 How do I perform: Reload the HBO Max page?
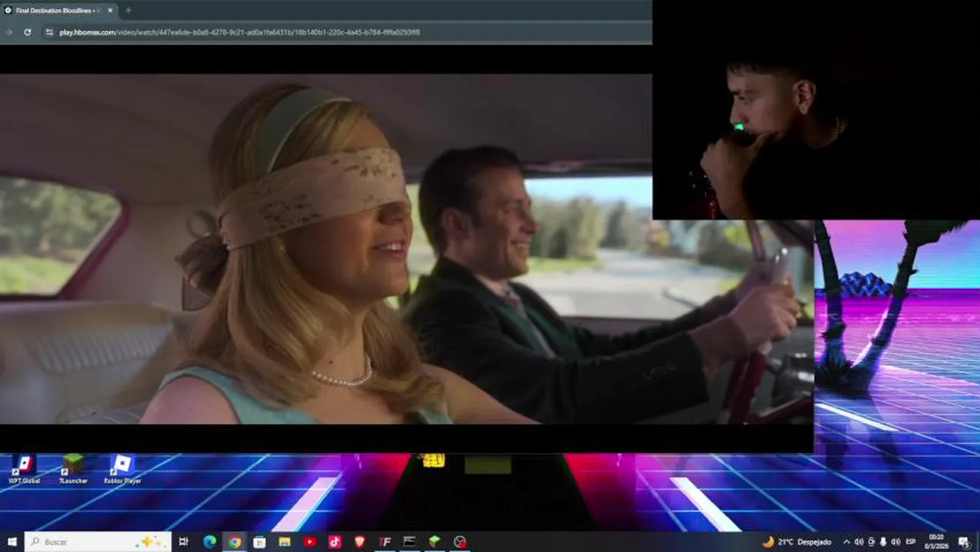(x=28, y=32)
